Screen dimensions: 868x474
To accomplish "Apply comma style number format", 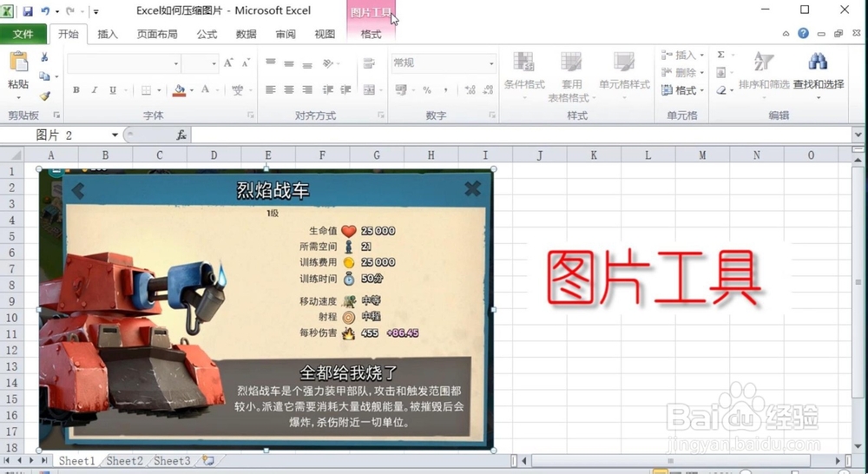I will pyautogui.click(x=445, y=89).
